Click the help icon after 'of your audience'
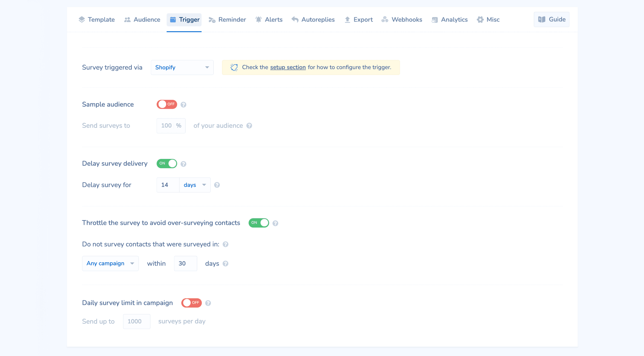This screenshot has width=644, height=356. click(x=249, y=126)
